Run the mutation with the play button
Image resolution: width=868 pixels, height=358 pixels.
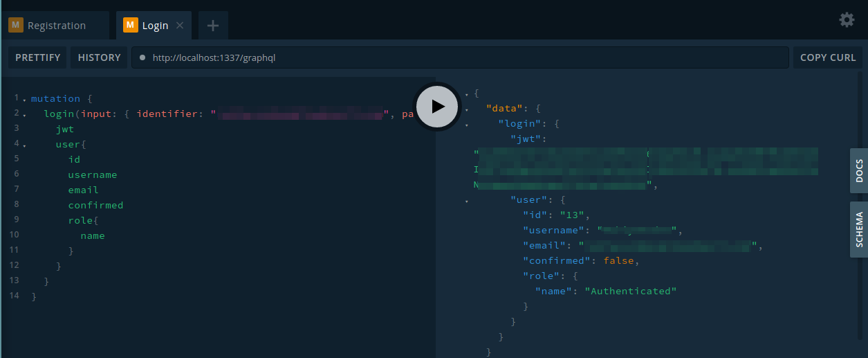click(437, 106)
